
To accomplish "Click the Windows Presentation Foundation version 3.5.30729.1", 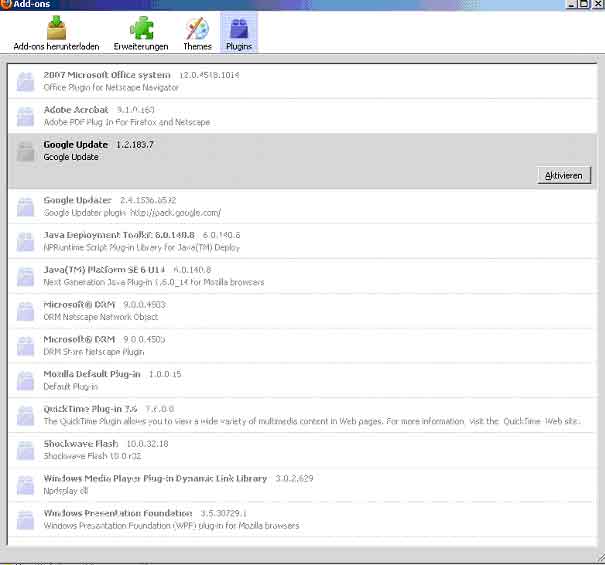I will coord(223,513).
